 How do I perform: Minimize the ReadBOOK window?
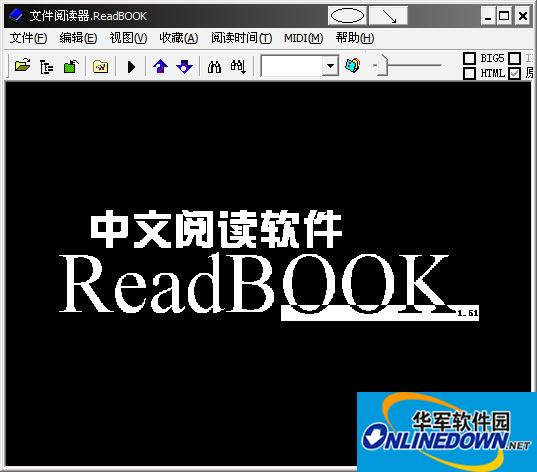coord(488,16)
